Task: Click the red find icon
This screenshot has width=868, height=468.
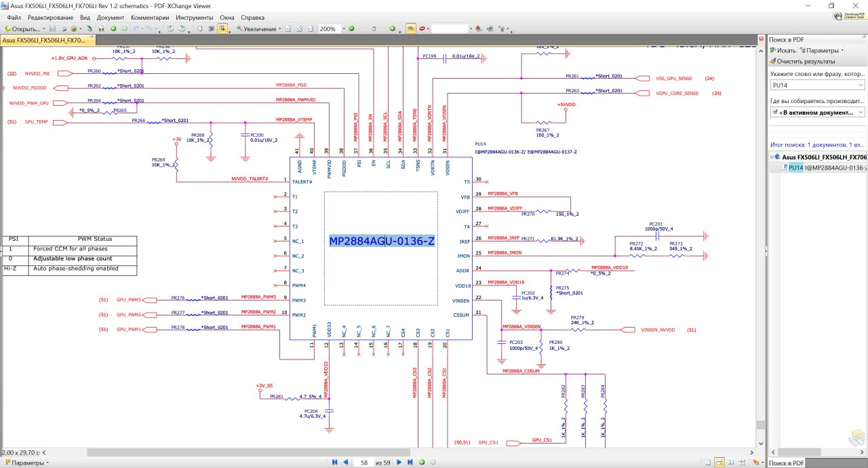Action: pyautogui.click(x=422, y=29)
